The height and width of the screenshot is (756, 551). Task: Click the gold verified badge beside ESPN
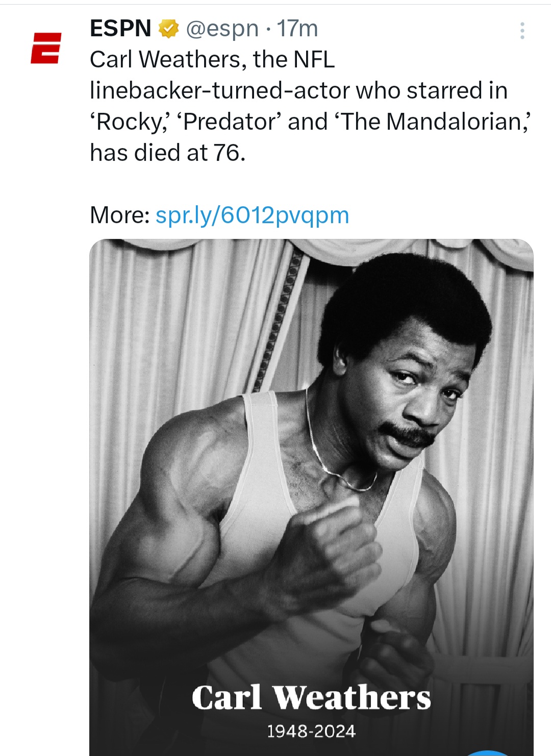tap(169, 29)
